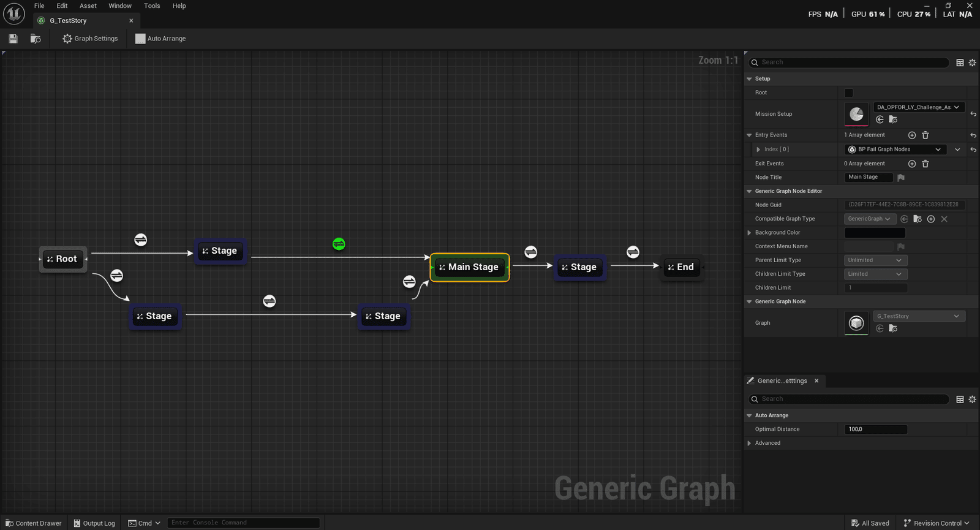Click the Optimal Distance value field
Screen dimensions: 980x530
(876, 430)
